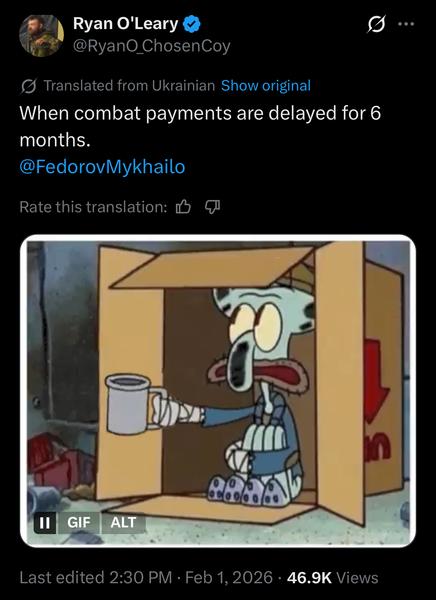
Task: Show original Ukrainian text
Action: (x=266, y=86)
